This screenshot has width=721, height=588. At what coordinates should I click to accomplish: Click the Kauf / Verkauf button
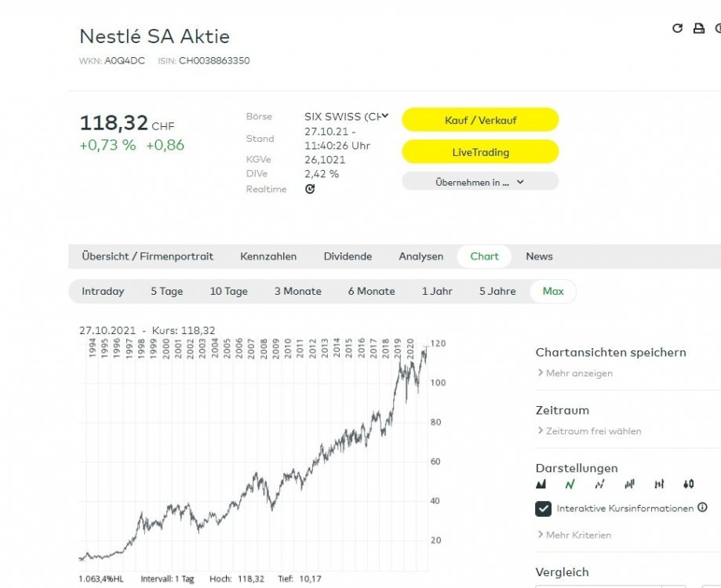point(480,120)
